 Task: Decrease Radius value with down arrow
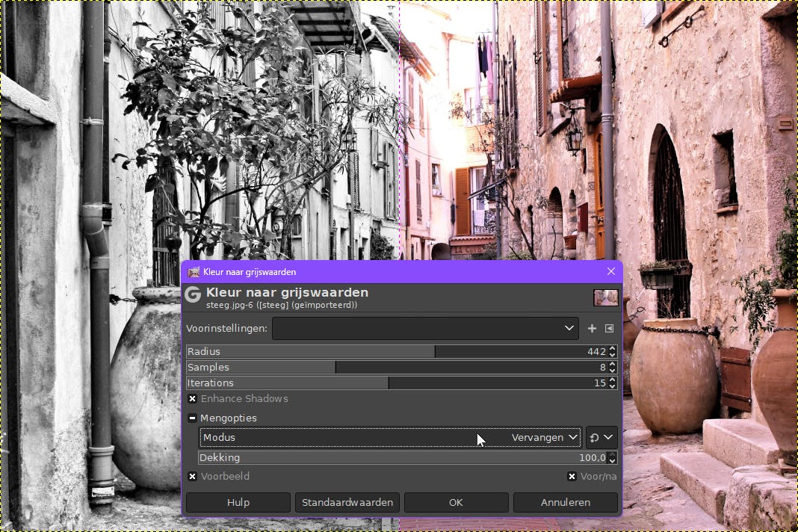tap(612, 355)
